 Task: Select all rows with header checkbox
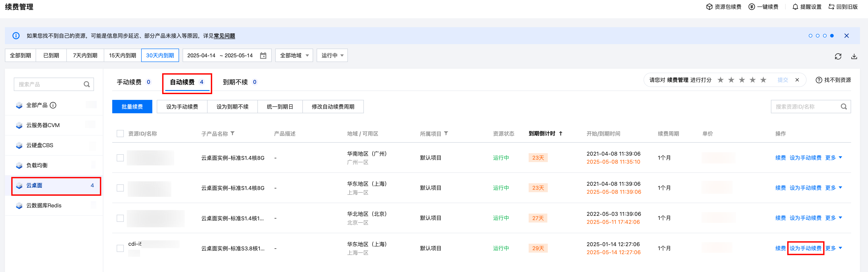pos(120,134)
